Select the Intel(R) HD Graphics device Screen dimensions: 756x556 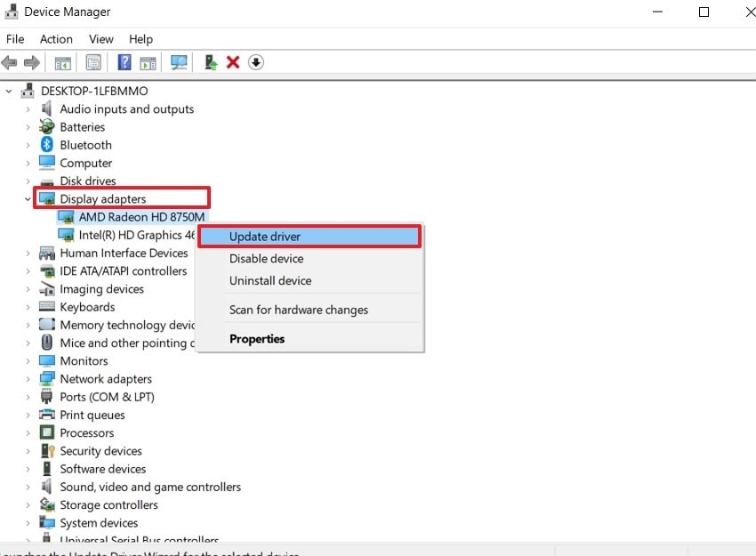(x=136, y=235)
